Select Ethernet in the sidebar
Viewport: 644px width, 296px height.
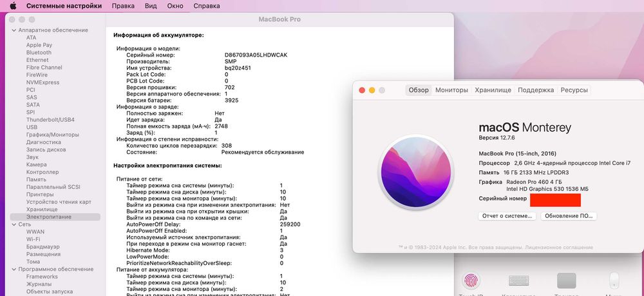click(x=37, y=60)
